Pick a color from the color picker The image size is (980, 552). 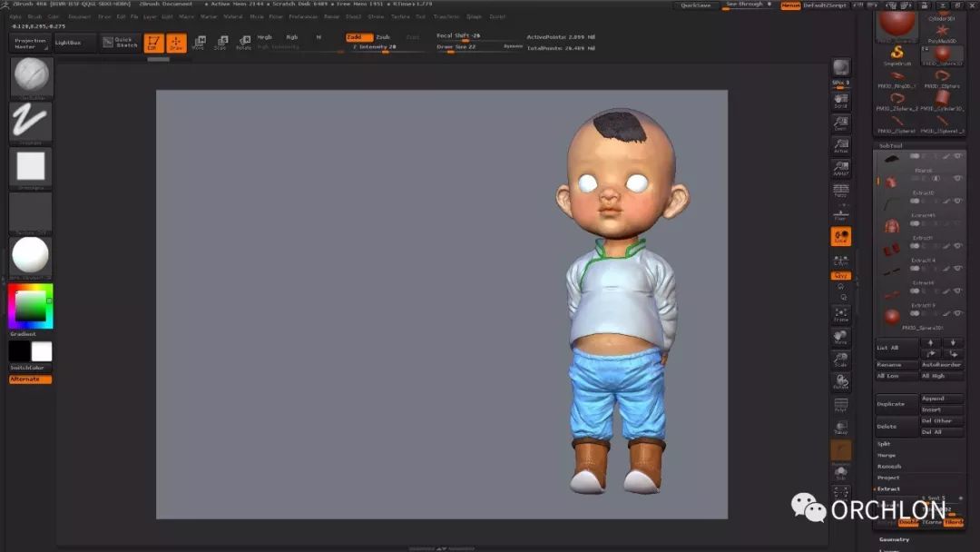[x=30, y=307]
